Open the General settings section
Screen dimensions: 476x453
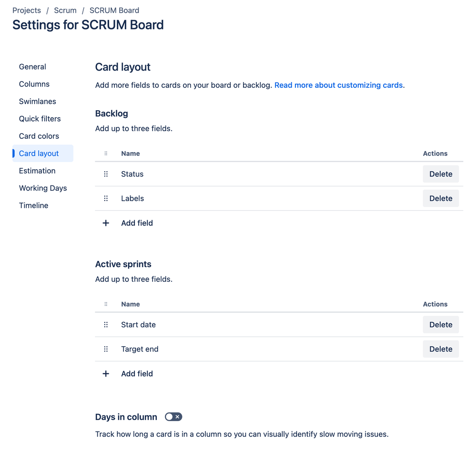32,67
